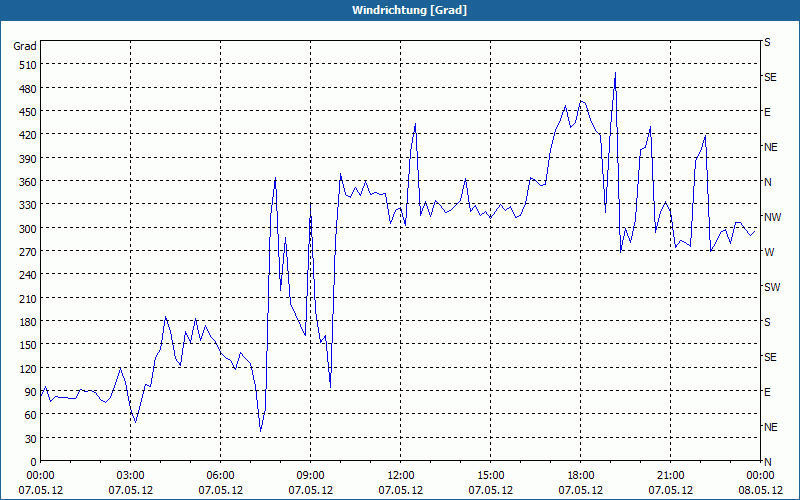Select the 12:00 time label

pos(401,476)
